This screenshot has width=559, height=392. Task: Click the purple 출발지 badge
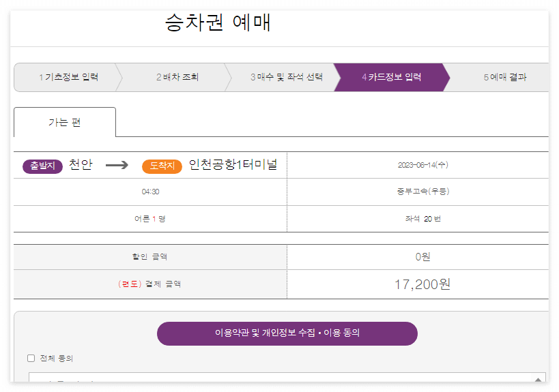coord(42,166)
